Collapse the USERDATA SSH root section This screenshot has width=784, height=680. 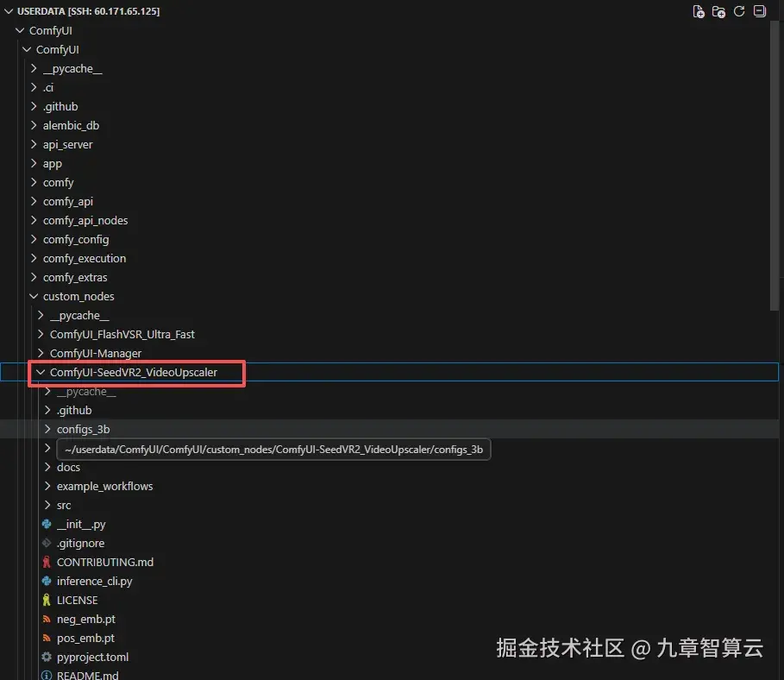click(9, 11)
